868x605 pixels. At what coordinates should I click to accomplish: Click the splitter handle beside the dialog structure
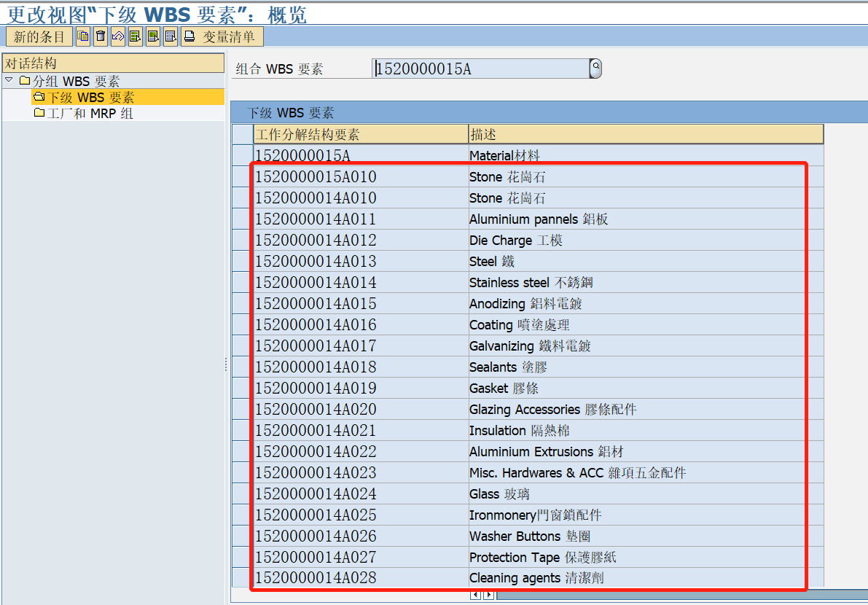pos(227,364)
